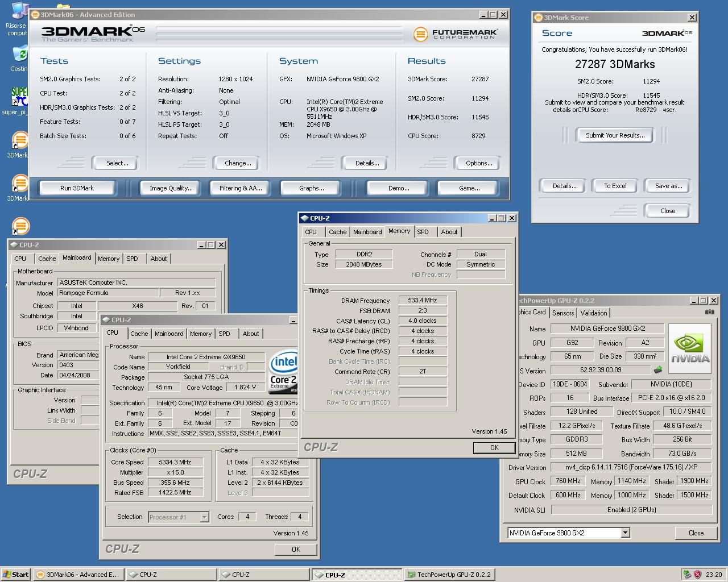728x582 pixels.
Task: Click Run 3DMark button
Action: [77, 188]
